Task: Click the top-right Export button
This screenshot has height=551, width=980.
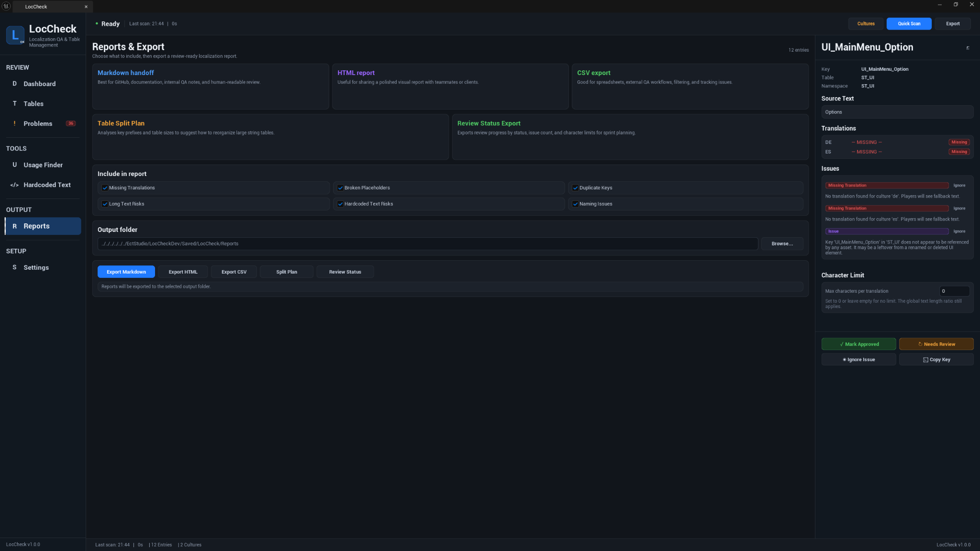Action: [x=952, y=23]
